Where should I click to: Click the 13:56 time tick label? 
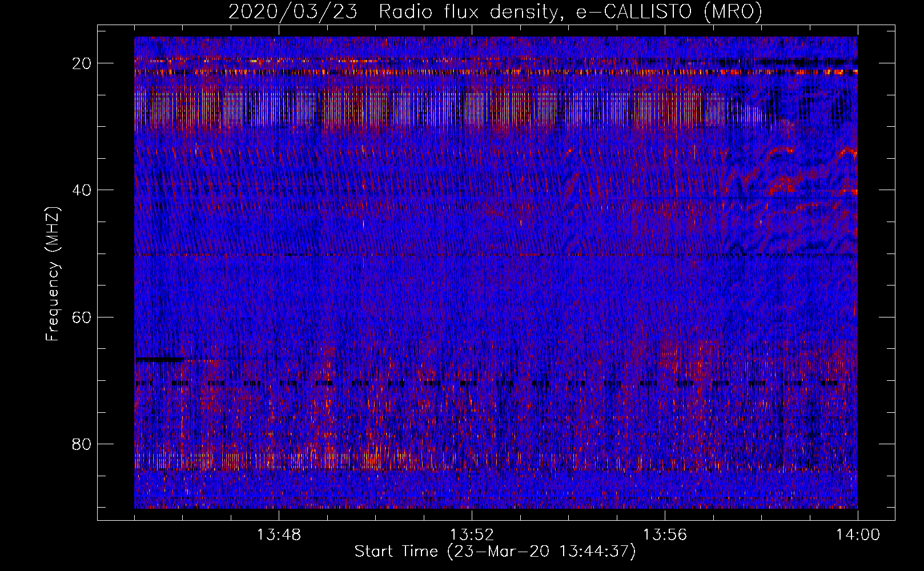665,535
